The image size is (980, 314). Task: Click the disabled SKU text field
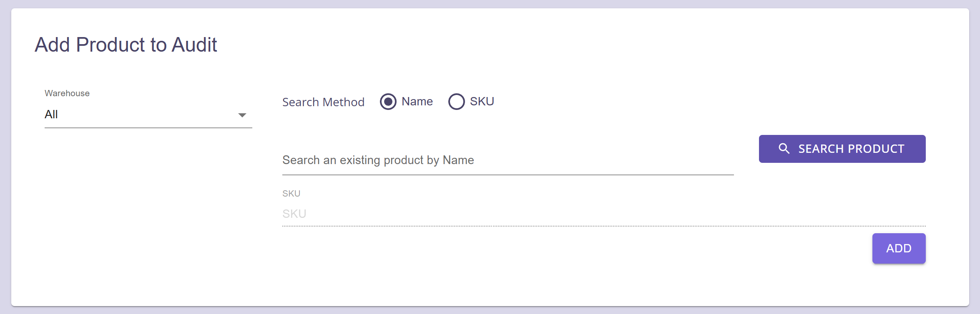[604, 214]
